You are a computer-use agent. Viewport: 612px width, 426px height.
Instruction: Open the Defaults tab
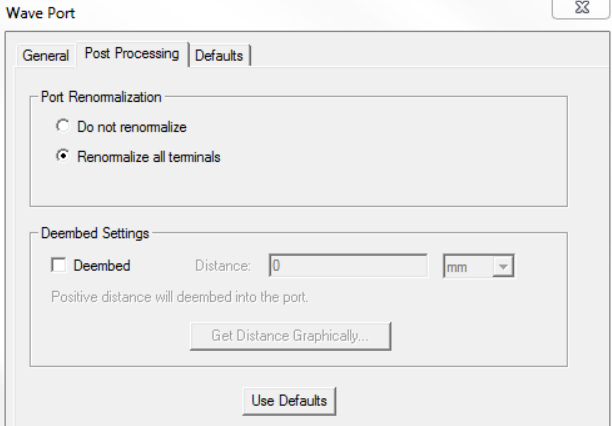point(219,56)
